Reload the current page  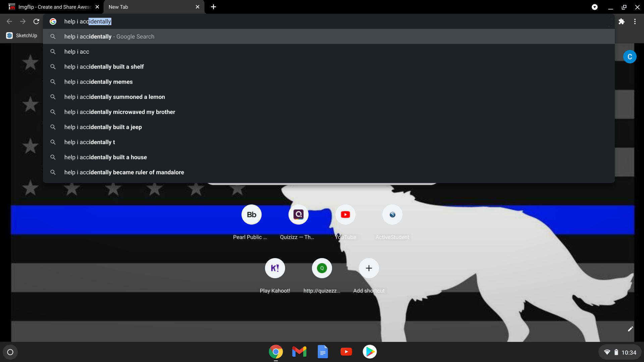[x=36, y=21]
